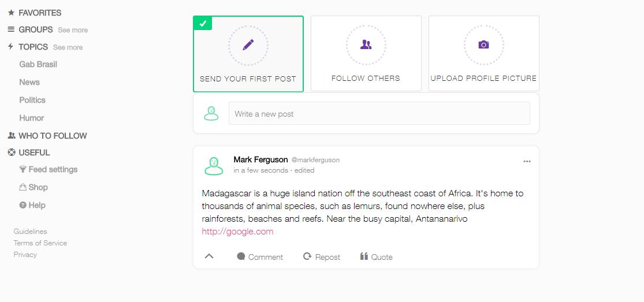This screenshot has width=644, height=302.
Task: Click the upvote chevron under Mark Ferguson's post
Action: pyautogui.click(x=209, y=256)
